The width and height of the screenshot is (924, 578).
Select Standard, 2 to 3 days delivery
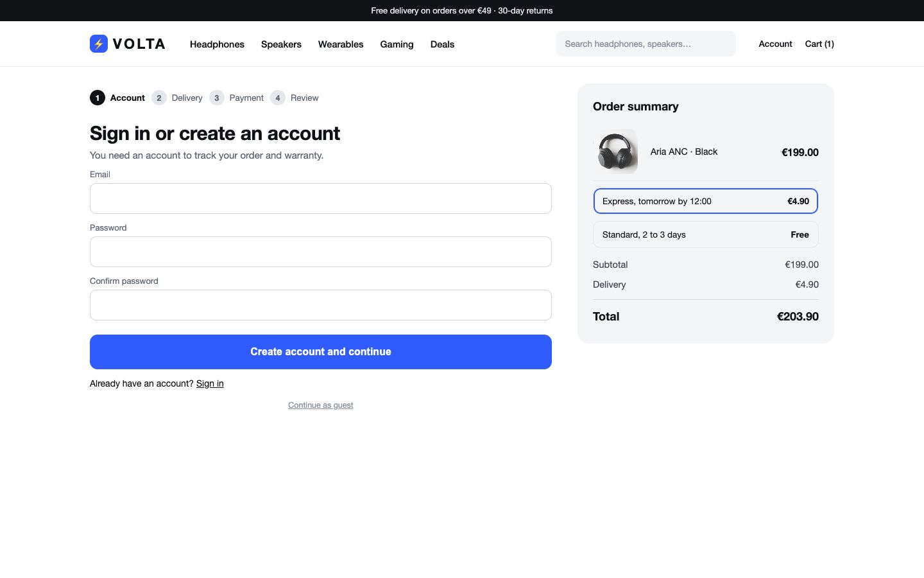tap(706, 234)
